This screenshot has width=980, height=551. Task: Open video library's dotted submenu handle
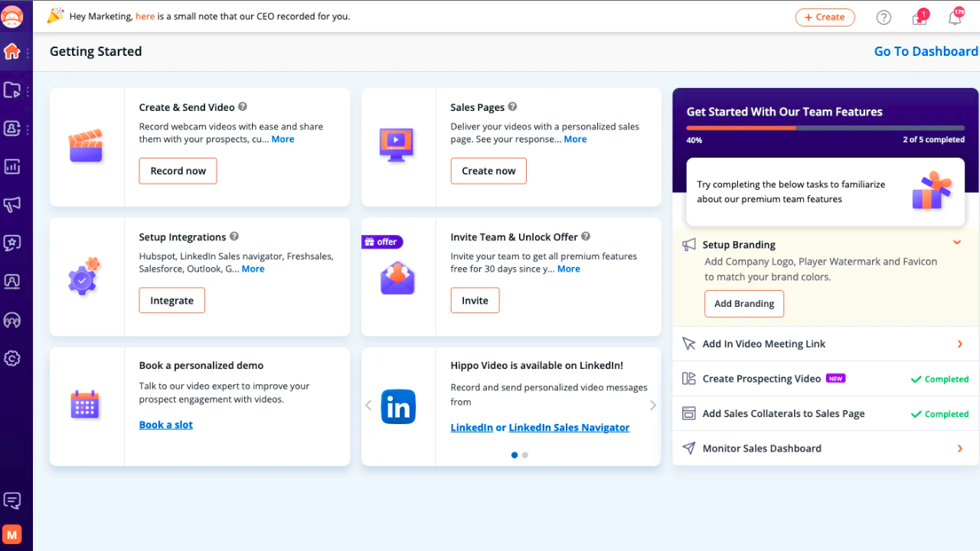[28, 91]
